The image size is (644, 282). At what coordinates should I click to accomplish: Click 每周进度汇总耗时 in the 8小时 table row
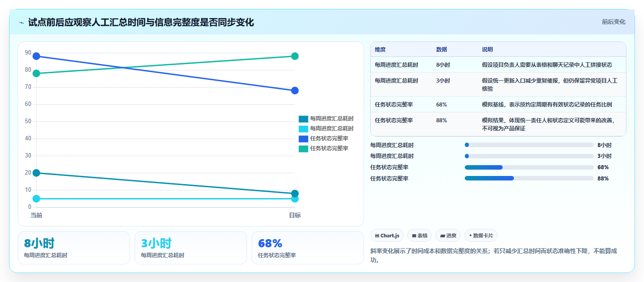point(397,65)
